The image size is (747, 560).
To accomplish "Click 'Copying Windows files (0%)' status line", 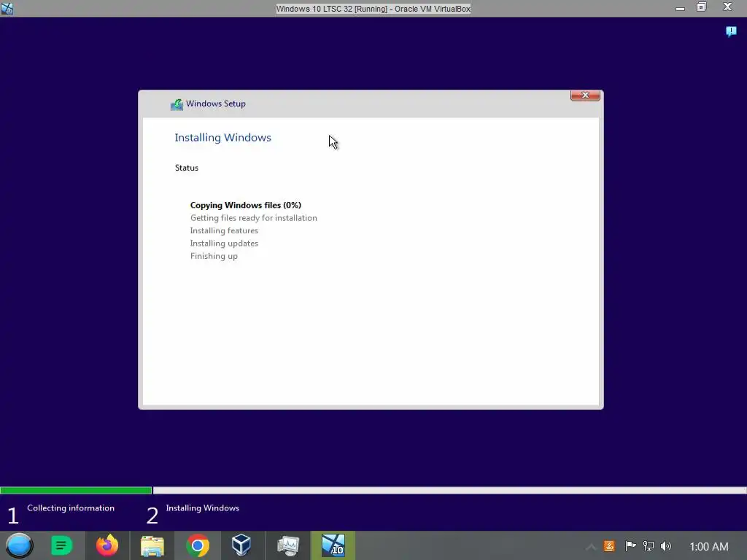I will [246, 205].
